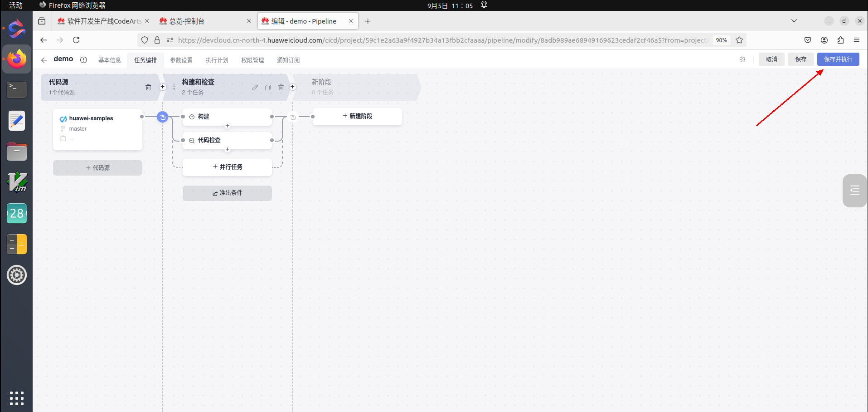This screenshot has height=412, width=868.
Task: Open the 准出条件 exit condition
Action: tap(228, 193)
